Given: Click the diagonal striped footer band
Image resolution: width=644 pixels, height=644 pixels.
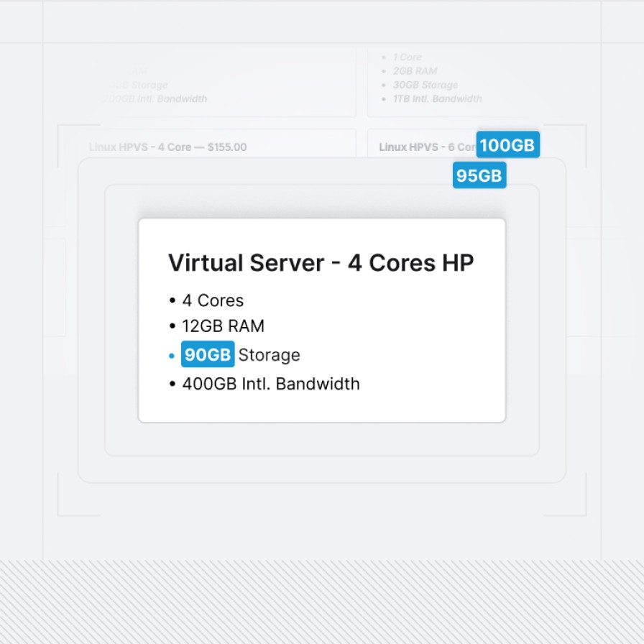Looking at the screenshot, I should click(322, 602).
